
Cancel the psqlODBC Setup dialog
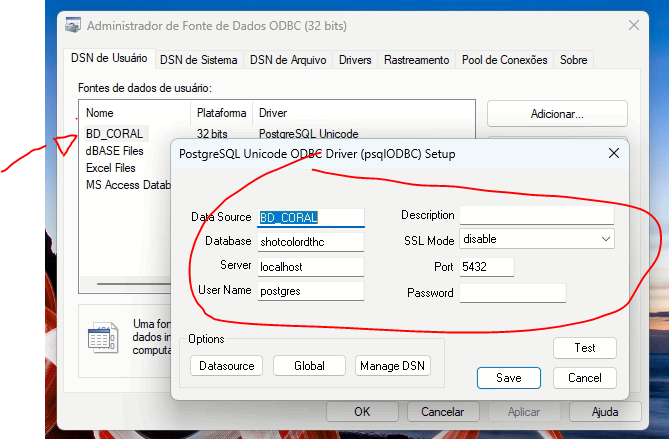585,378
